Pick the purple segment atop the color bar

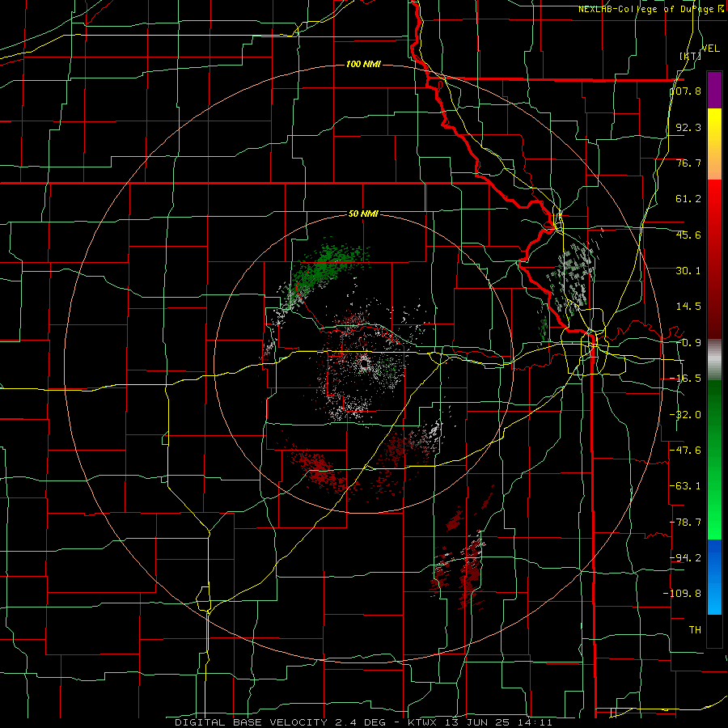tap(714, 90)
